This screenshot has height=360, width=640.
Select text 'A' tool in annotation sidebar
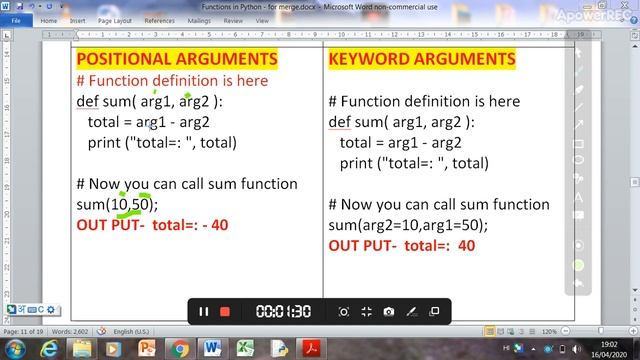pyautogui.click(x=578, y=197)
